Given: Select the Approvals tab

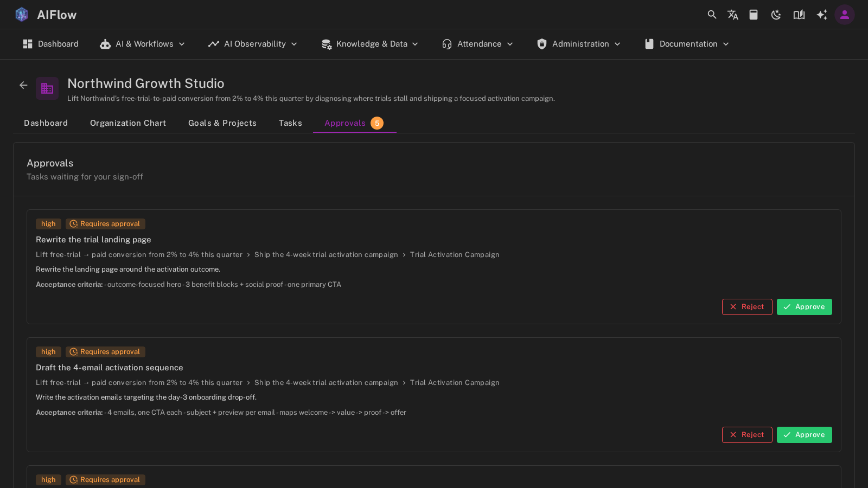Looking at the screenshot, I should click(354, 123).
